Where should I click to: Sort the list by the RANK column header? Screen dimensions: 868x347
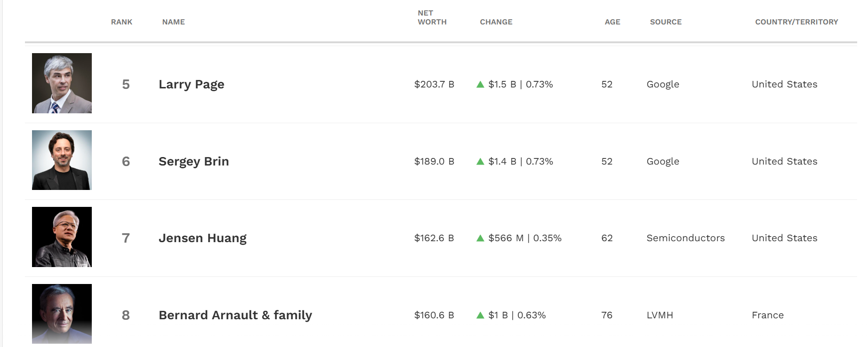(121, 22)
